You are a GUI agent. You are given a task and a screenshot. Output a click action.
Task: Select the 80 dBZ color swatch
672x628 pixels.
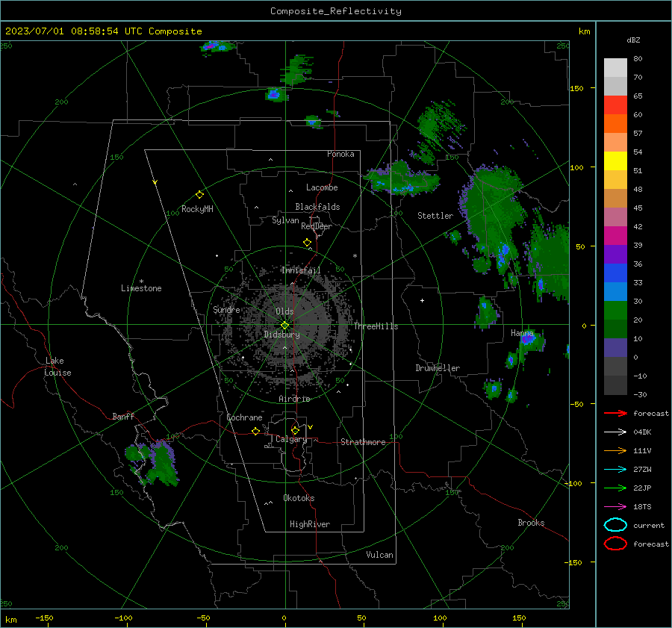(x=615, y=67)
